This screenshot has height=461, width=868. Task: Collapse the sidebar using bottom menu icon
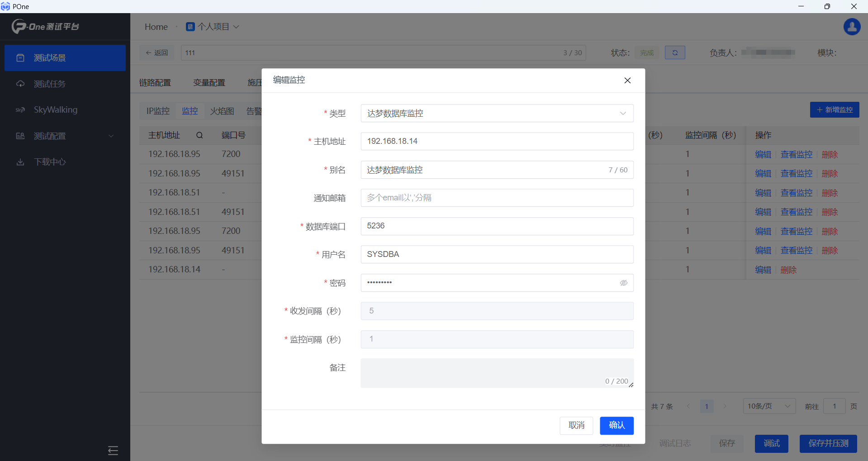pyautogui.click(x=113, y=450)
